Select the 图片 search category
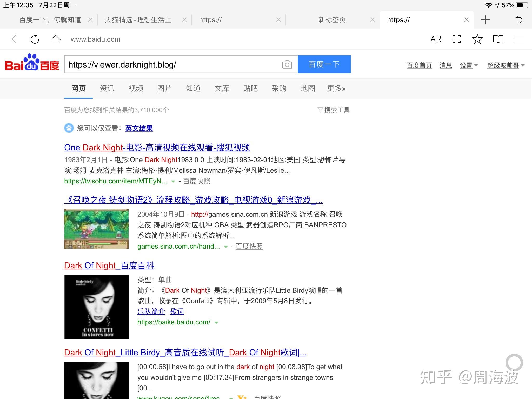The width and height of the screenshot is (532, 399). (x=164, y=88)
